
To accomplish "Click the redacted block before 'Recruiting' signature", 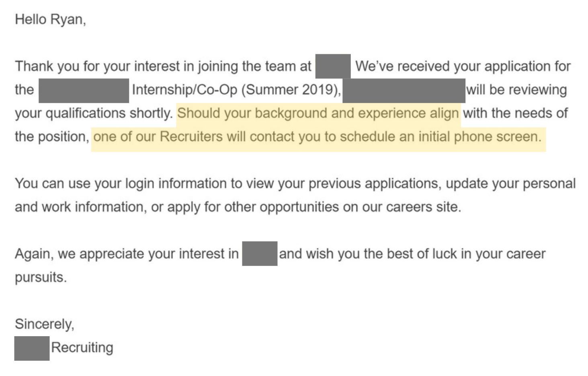I will [32, 348].
